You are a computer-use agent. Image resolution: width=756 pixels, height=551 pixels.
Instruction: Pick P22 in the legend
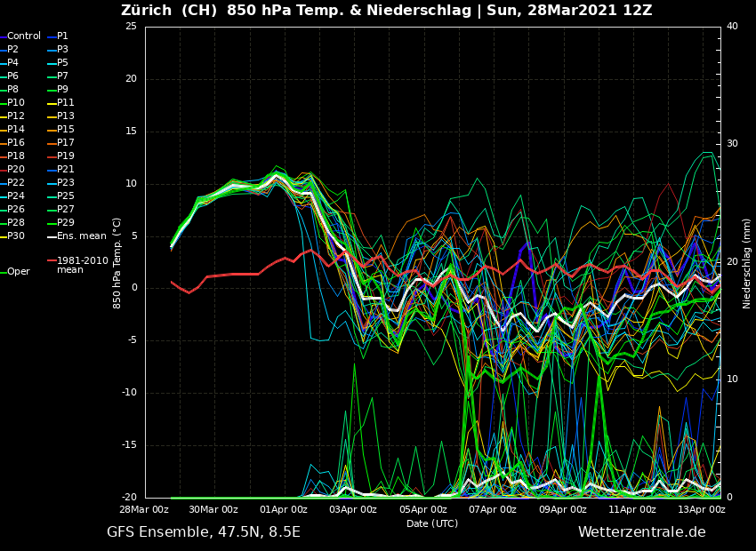[x=16, y=182]
